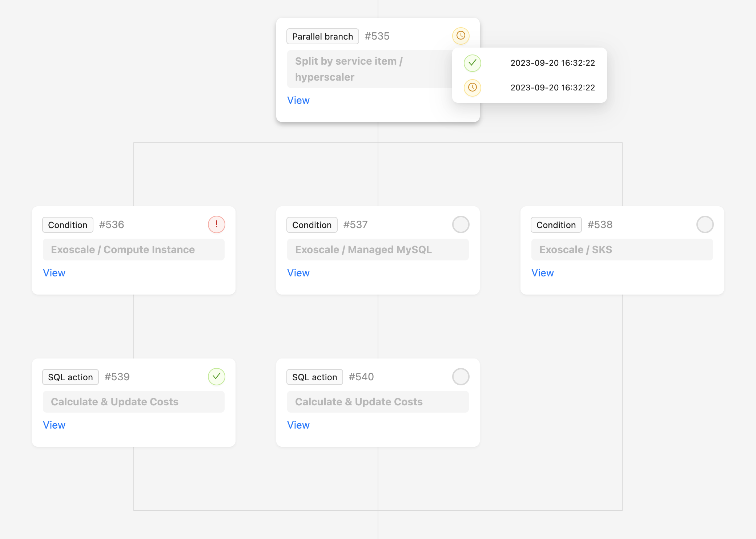Click the pending status circle on Condition #537
This screenshot has width=756, height=539.
[x=461, y=224]
